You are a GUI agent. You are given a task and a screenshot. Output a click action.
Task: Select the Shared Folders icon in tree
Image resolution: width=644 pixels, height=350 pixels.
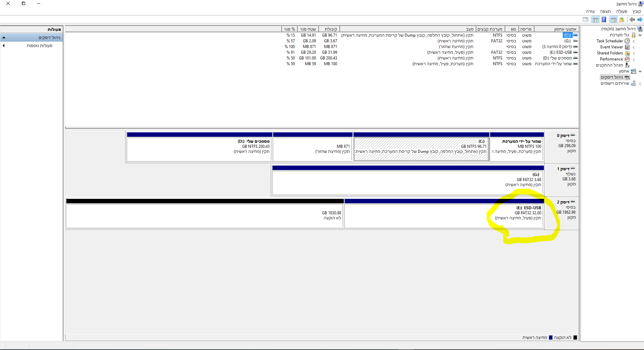pos(627,53)
